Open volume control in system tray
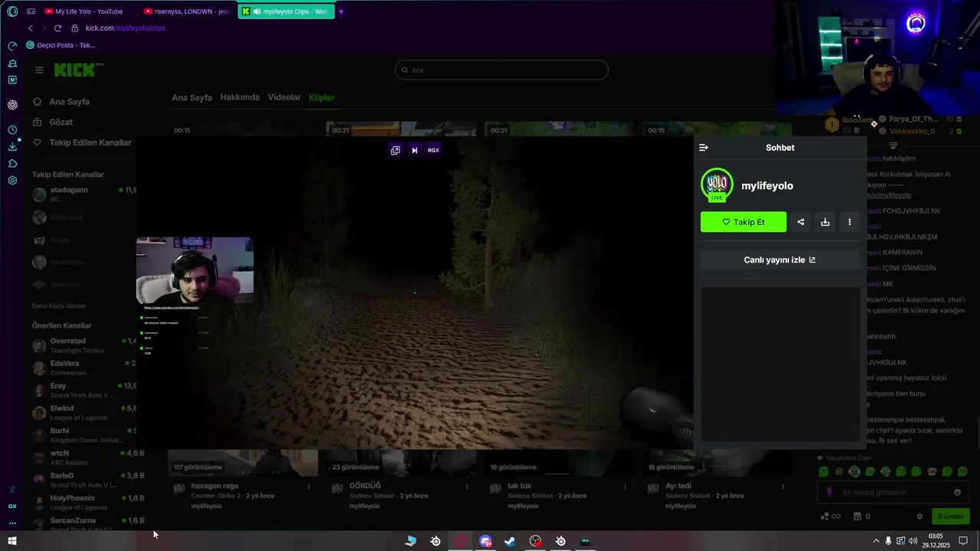 tap(913, 541)
